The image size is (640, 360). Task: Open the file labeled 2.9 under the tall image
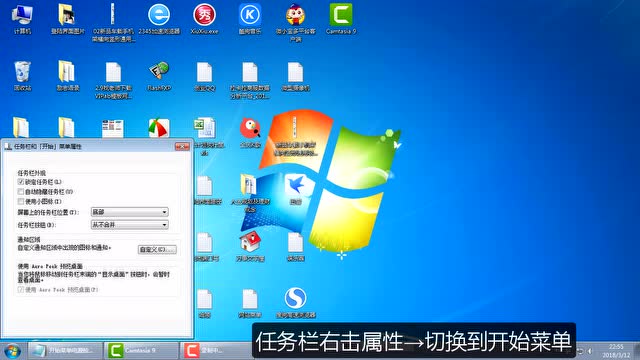[113, 80]
